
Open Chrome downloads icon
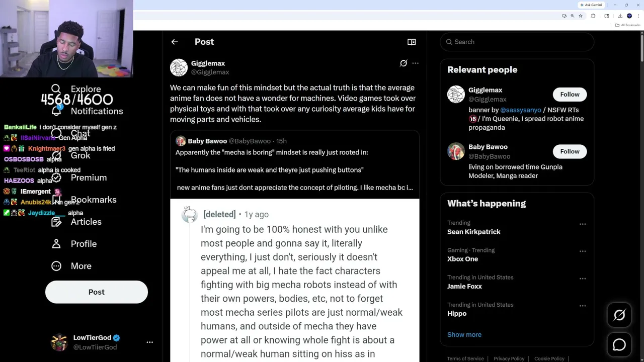point(620,16)
